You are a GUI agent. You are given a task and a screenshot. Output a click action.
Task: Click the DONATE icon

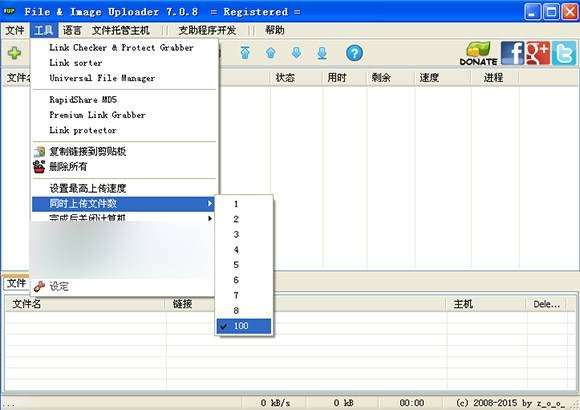click(x=478, y=54)
